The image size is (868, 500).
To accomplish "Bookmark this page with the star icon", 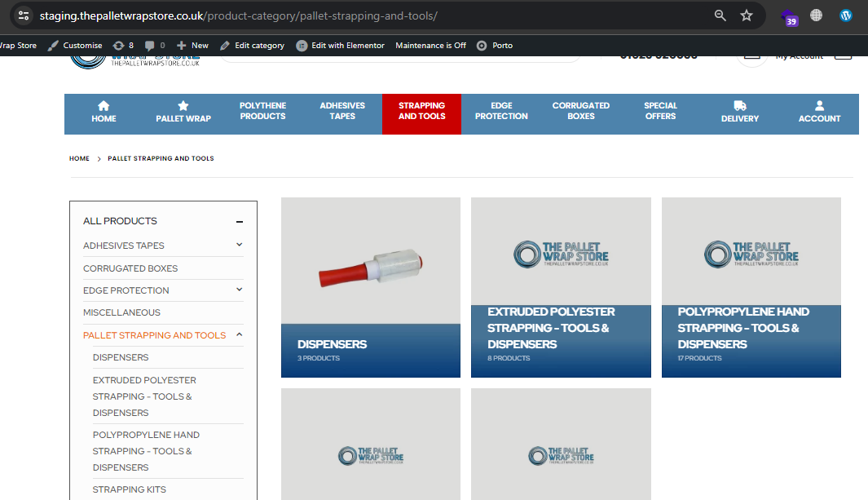I will pyautogui.click(x=747, y=15).
